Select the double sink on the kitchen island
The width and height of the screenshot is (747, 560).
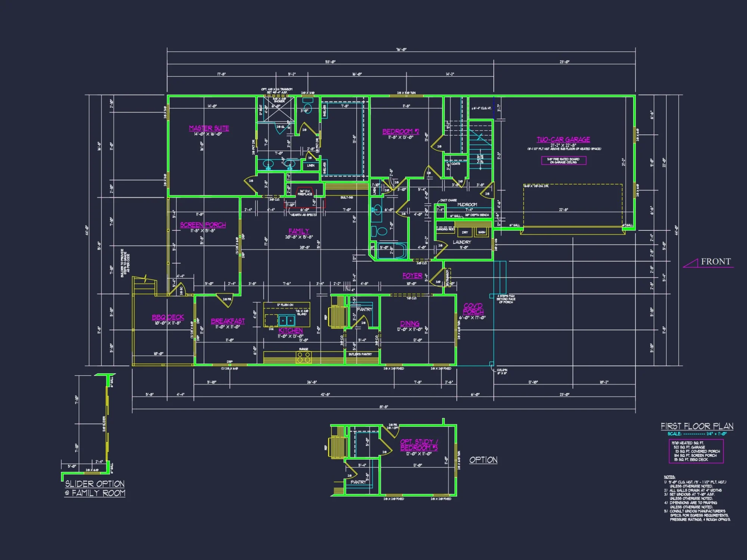(287, 320)
